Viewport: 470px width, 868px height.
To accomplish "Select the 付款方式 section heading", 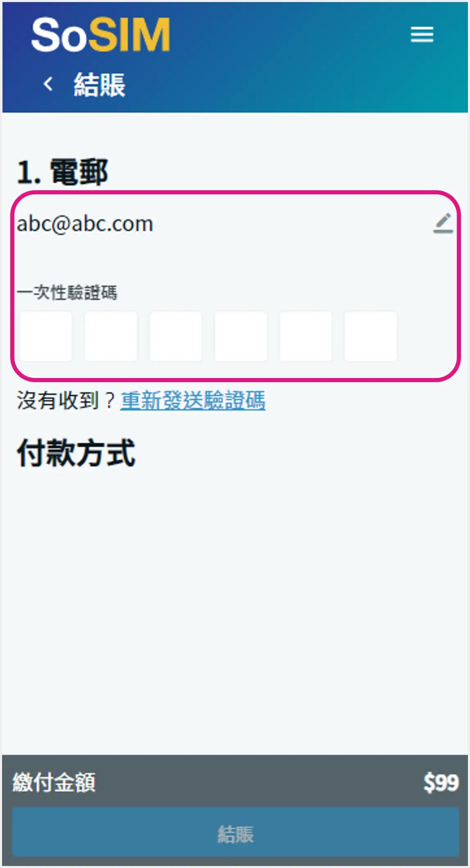I will pos(76,453).
